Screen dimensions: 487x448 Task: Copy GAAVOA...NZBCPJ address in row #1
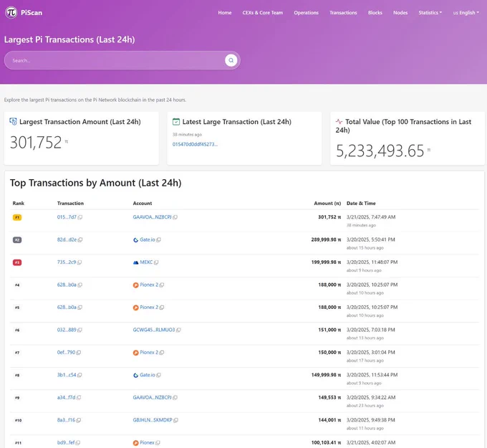[x=175, y=217]
